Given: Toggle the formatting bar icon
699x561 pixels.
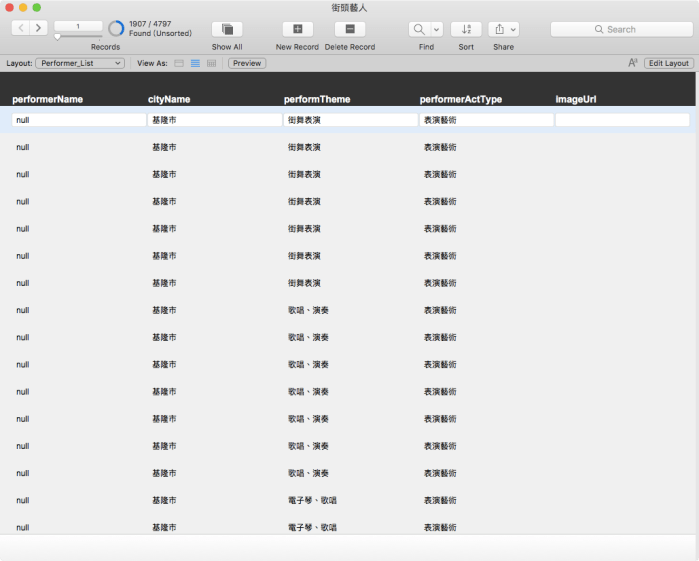Looking at the screenshot, I should click(x=633, y=63).
